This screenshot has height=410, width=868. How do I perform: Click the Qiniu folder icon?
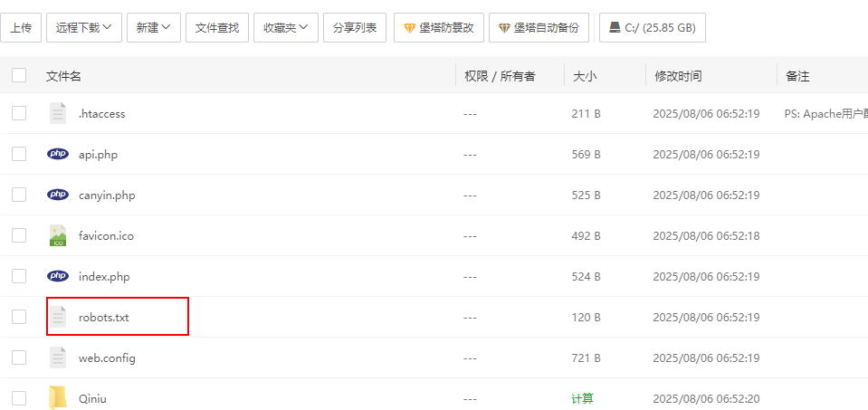(58, 397)
